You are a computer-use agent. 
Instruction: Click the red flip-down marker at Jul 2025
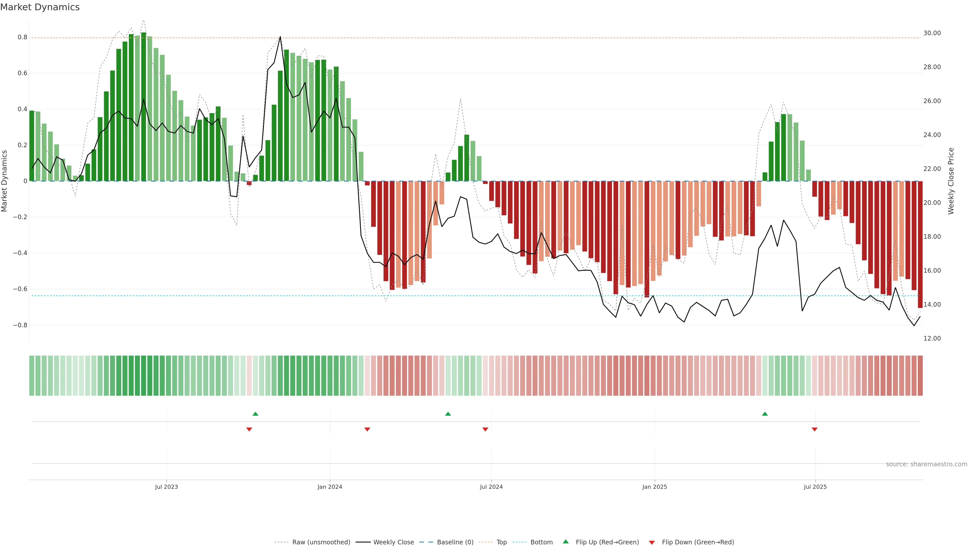(815, 429)
